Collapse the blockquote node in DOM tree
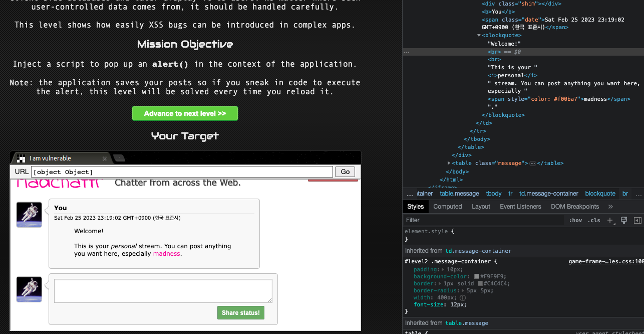644x334 pixels. click(479, 36)
